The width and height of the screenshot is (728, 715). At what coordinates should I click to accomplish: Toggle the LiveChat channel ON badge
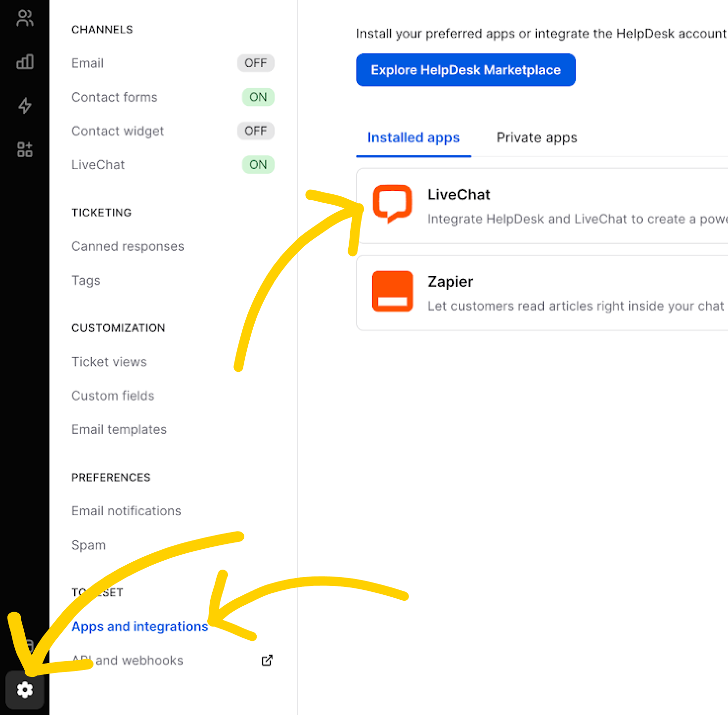(258, 165)
